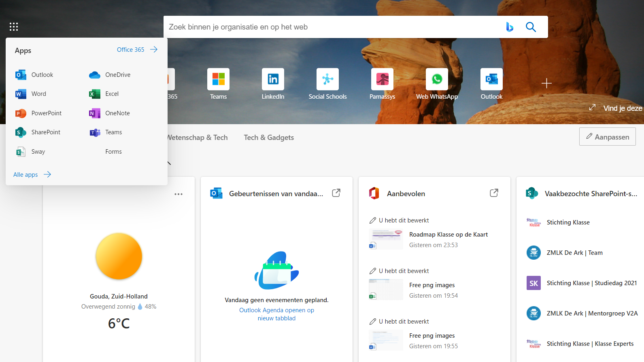Open ZMLK De Ark | Mentorgroep V2A site
The image size is (644, 362).
coord(592,313)
